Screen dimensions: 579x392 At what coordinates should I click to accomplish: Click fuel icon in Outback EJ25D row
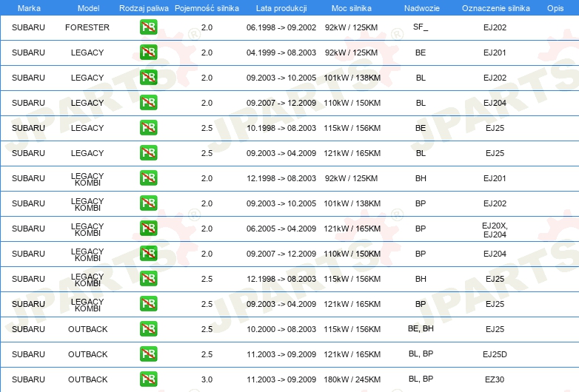tap(148, 354)
